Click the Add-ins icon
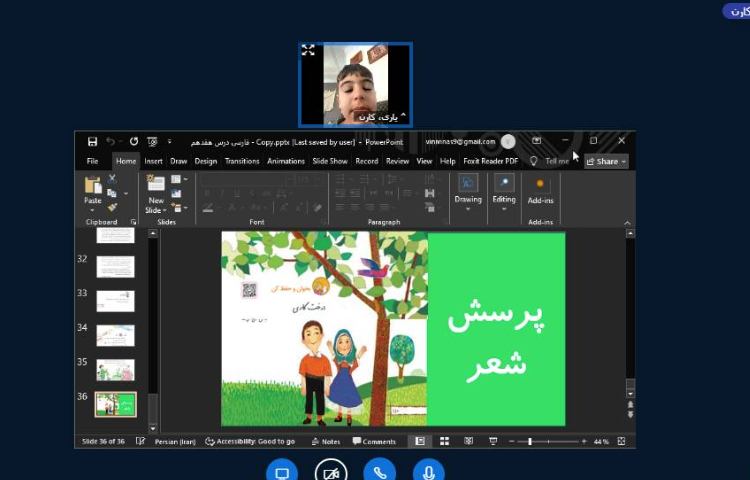Screen dimensions: 750x480 click(540, 184)
